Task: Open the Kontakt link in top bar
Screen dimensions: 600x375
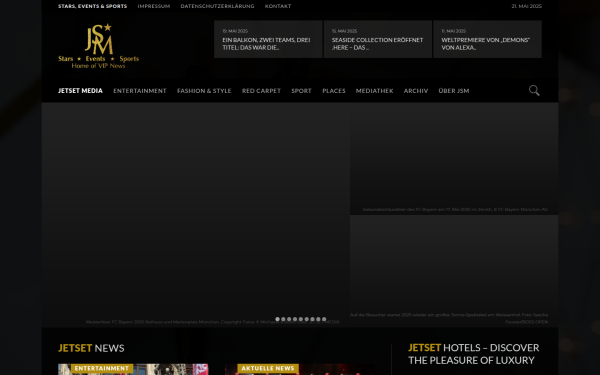Action: coord(278,6)
